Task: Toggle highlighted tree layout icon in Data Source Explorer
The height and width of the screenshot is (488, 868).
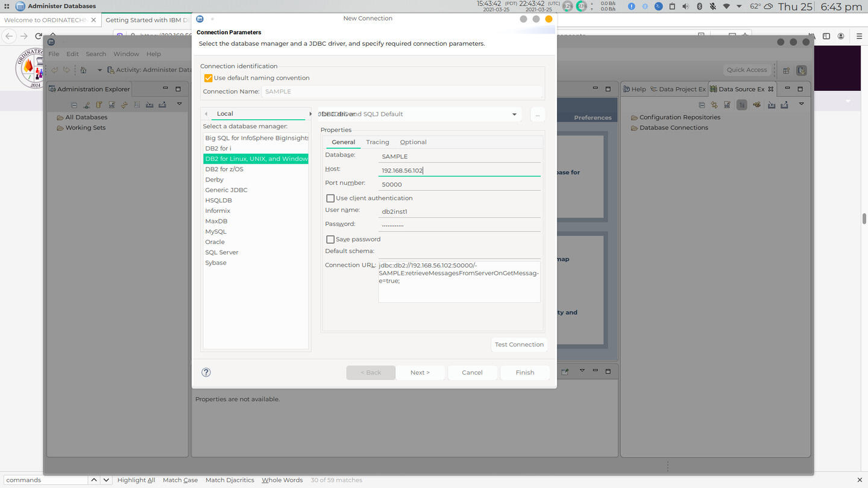Action: pos(741,105)
